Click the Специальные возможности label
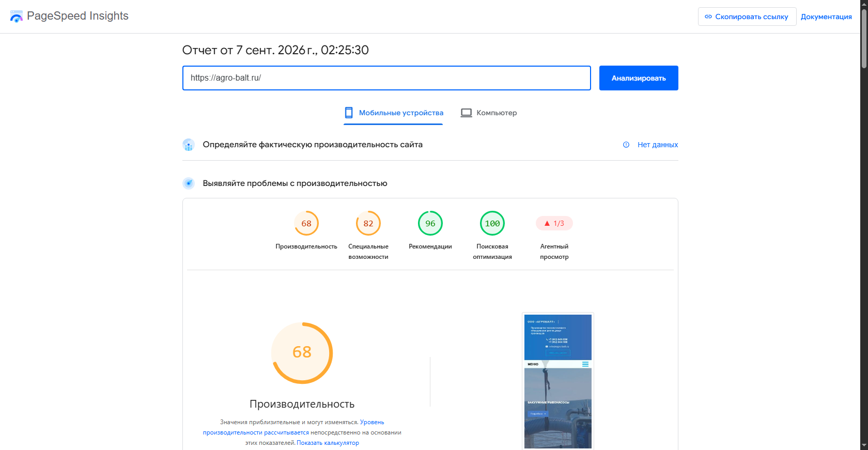868x450 pixels. [368, 252]
